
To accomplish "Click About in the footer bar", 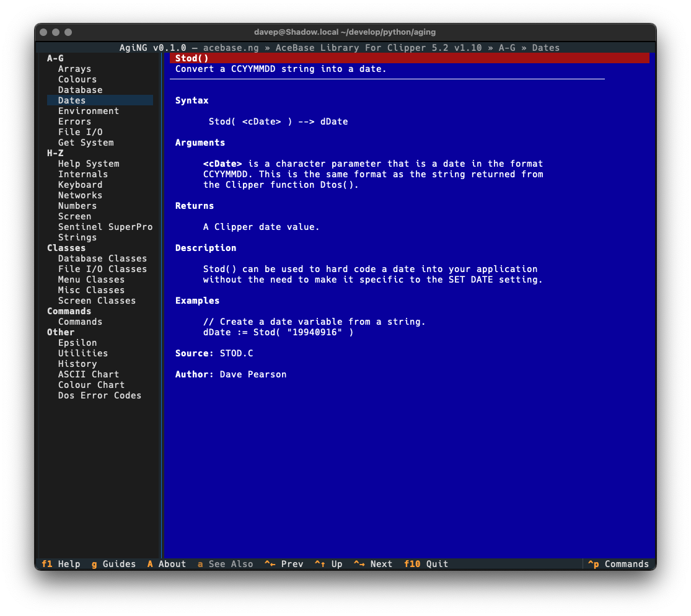I will [x=166, y=564].
